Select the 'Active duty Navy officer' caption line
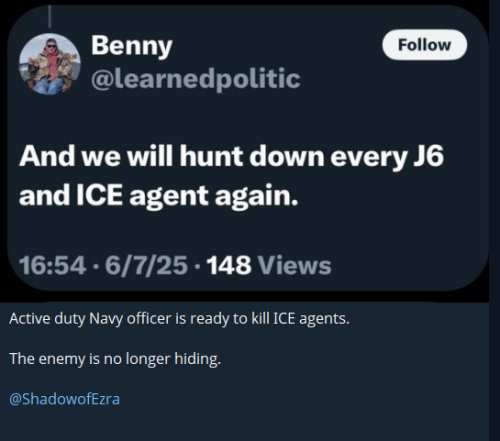The image size is (500, 441). pyautogui.click(x=179, y=319)
